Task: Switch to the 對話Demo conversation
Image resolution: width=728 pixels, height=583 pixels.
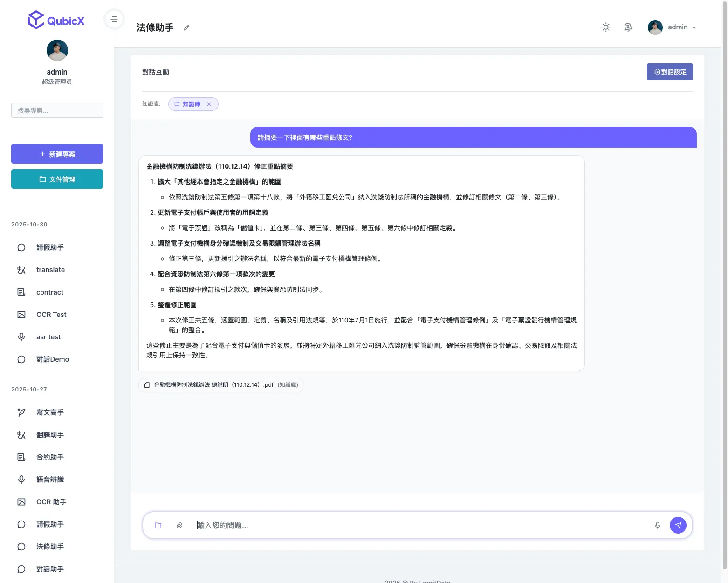Action: [52, 359]
